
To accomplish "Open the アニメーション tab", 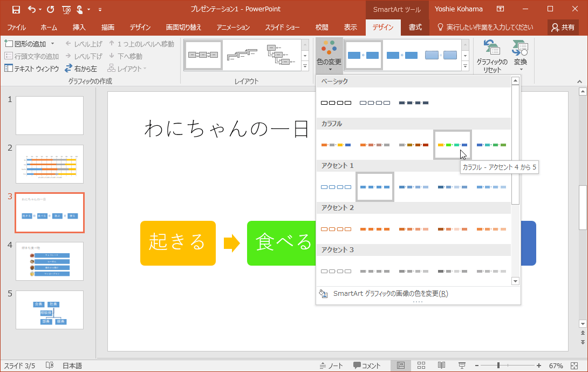I will (x=233, y=28).
